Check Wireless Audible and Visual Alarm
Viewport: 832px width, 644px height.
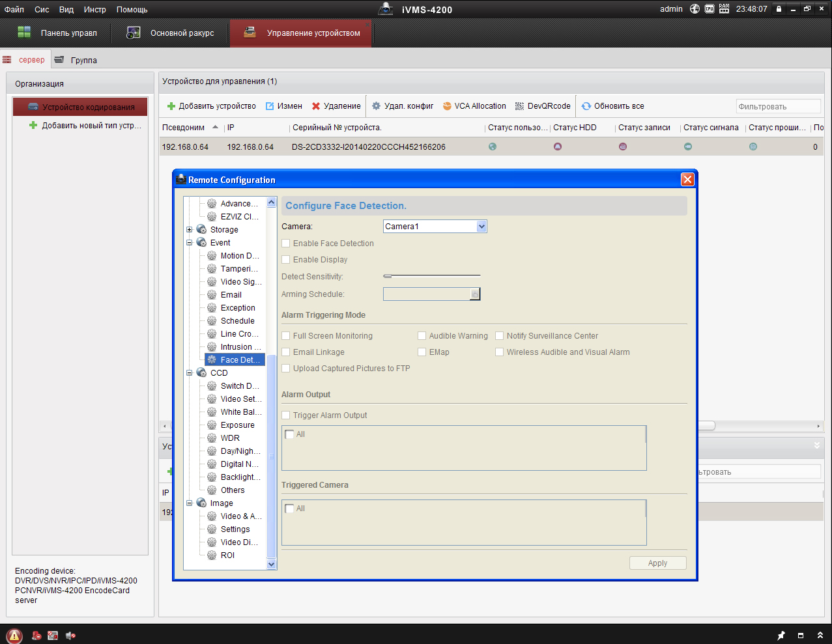tap(499, 352)
